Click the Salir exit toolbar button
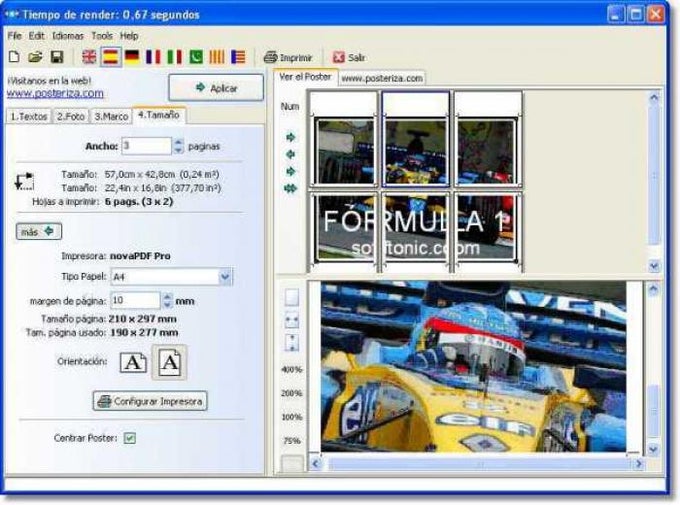Screen dimensions: 680x505 (x=349, y=57)
